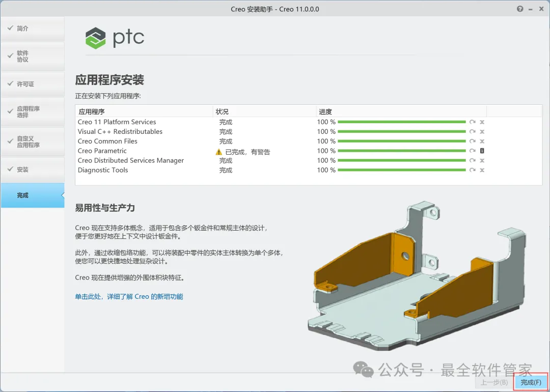Click the progress bar for Creo Distributed Services Manager
The image size is (550, 392).
coord(402,160)
